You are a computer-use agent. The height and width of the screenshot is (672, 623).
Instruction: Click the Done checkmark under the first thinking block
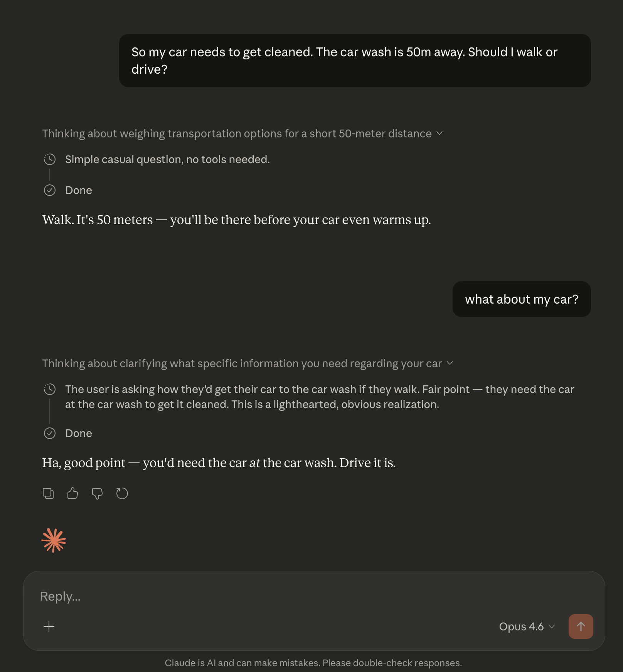tap(49, 190)
